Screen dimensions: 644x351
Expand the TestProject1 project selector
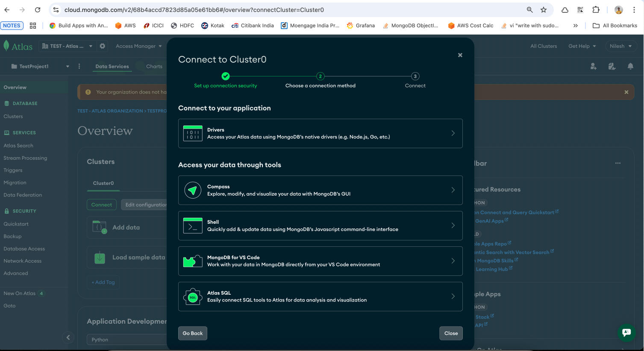click(67, 66)
